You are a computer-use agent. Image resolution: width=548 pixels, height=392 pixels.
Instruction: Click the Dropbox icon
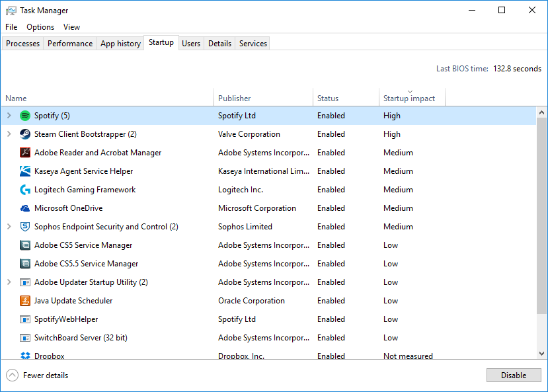24,355
